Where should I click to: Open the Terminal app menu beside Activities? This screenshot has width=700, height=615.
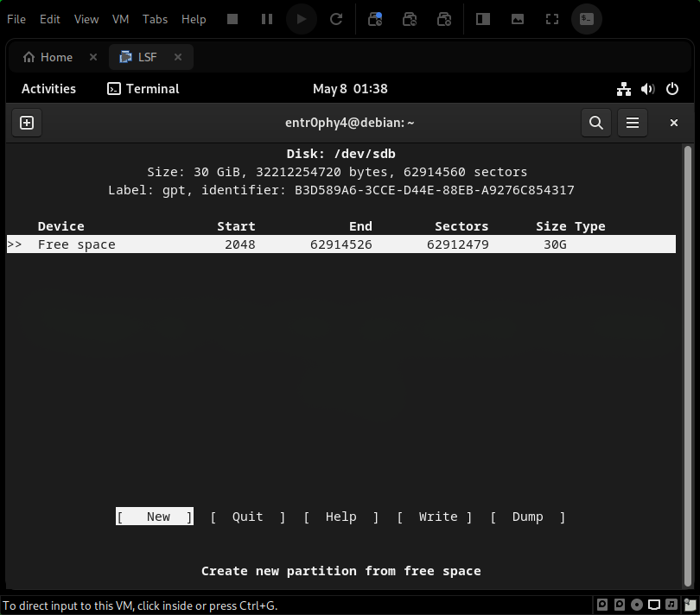point(143,88)
